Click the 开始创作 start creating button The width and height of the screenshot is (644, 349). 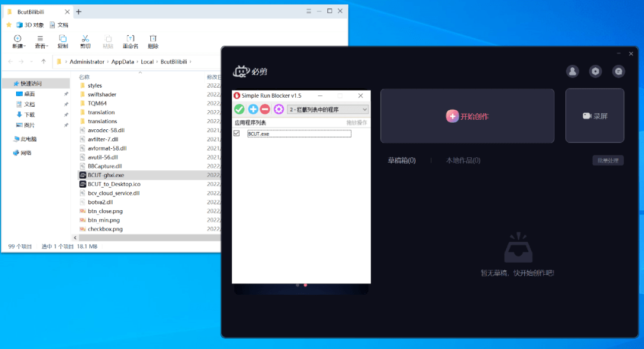pyautogui.click(x=467, y=116)
